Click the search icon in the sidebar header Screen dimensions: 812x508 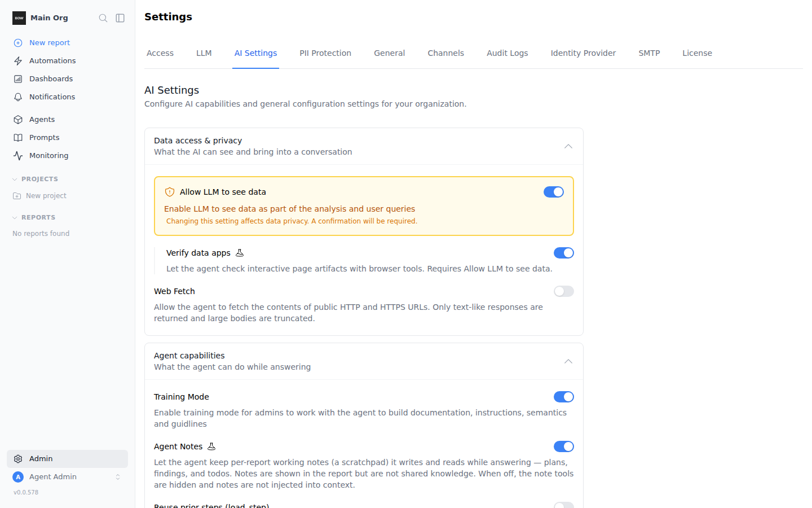[103, 18]
